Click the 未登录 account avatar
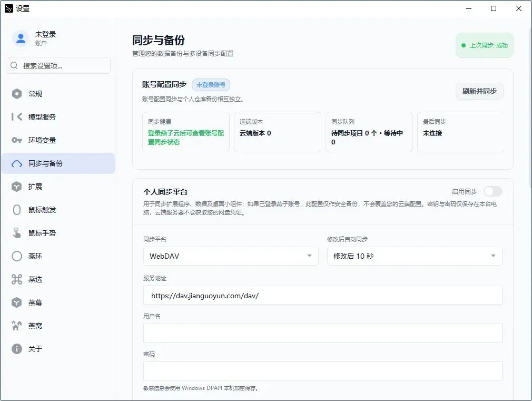 click(x=21, y=38)
